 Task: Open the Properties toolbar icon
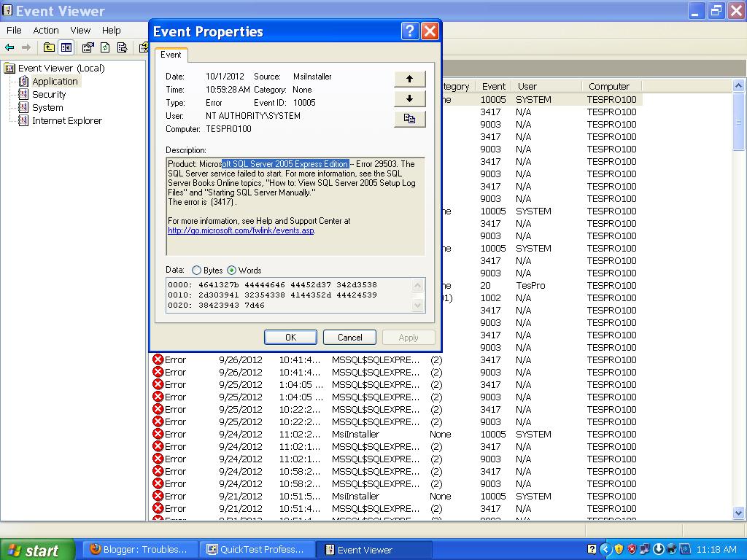coord(88,47)
